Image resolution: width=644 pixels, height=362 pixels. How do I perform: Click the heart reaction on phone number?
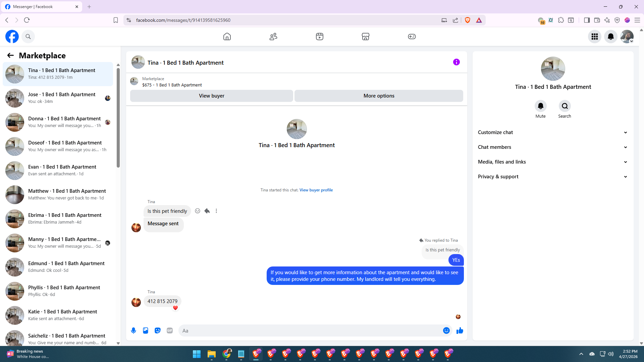click(x=175, y=308)
